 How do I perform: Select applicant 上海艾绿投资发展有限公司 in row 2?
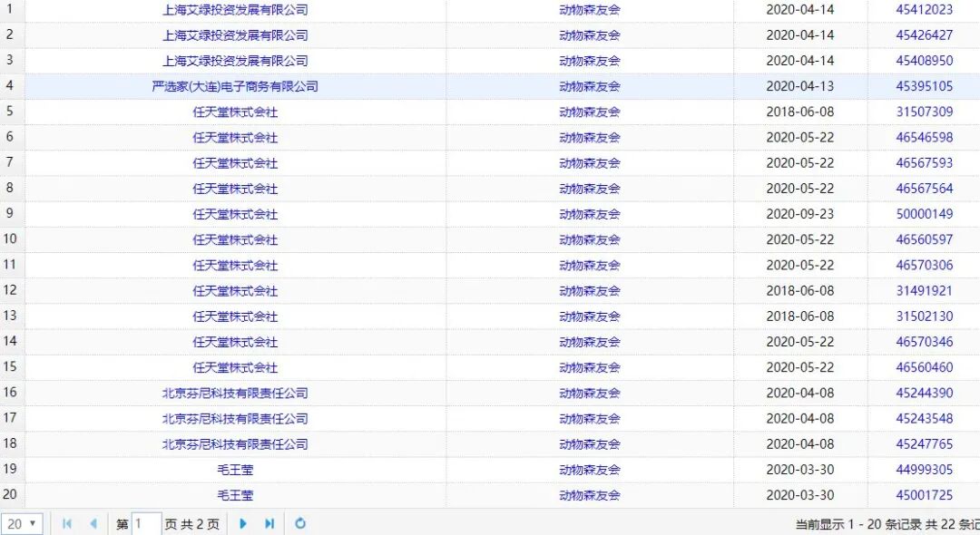[235, 35]
